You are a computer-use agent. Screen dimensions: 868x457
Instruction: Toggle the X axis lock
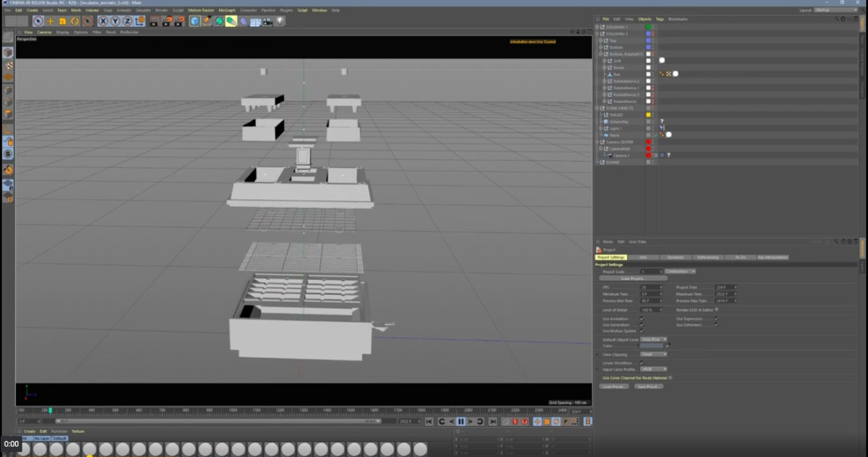pyautogui.click(x=103, y=21)
